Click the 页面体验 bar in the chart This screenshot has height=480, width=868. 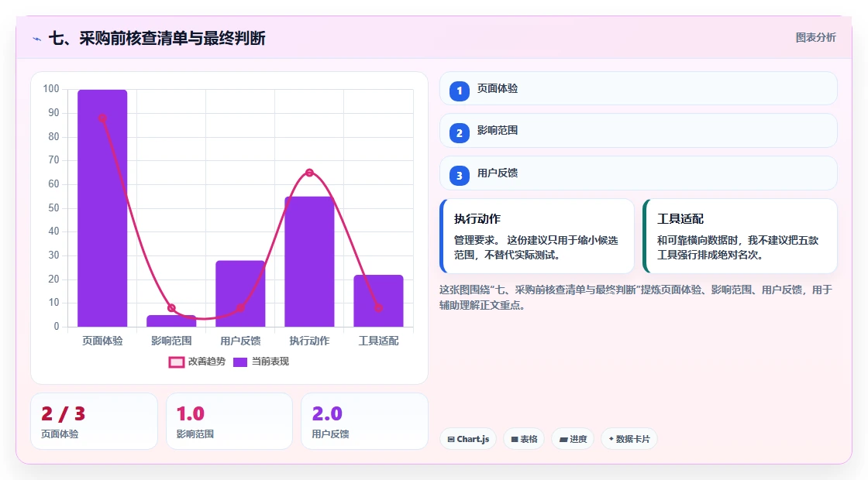pyautogui.click(x=102, y=208)
